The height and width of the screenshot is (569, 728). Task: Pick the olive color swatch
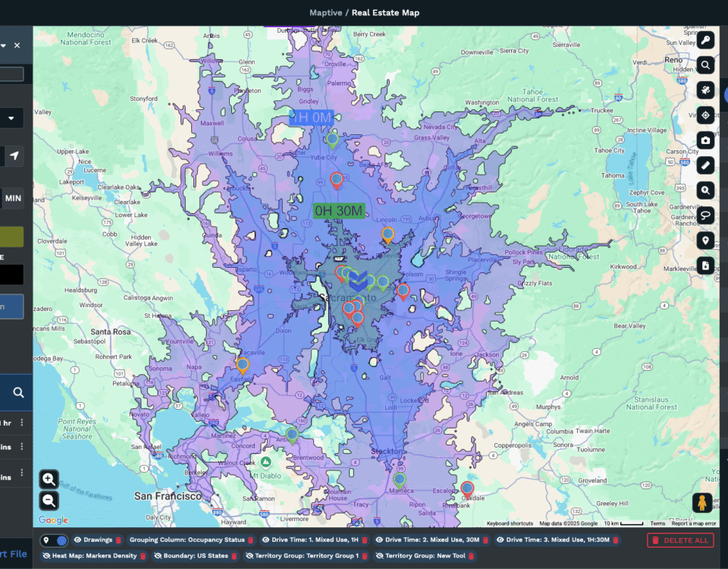[11, 237]
